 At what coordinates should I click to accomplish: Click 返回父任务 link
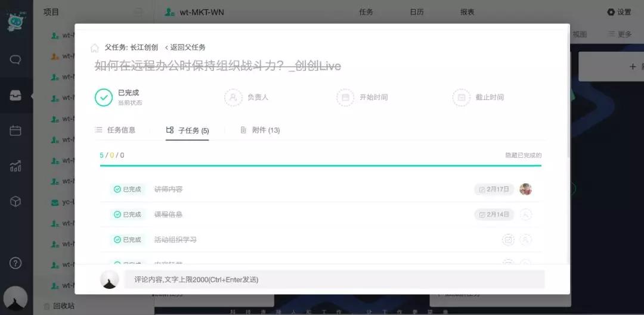[x=185, y=48]
